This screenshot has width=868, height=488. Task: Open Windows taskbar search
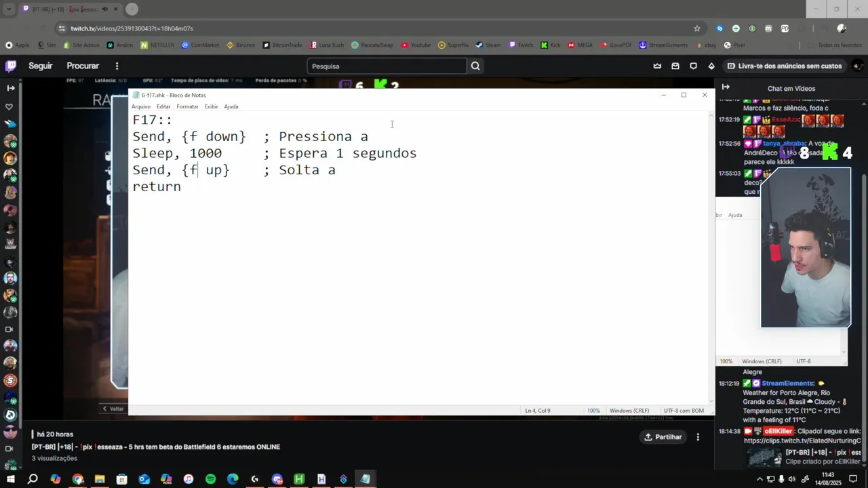(33, 479)
